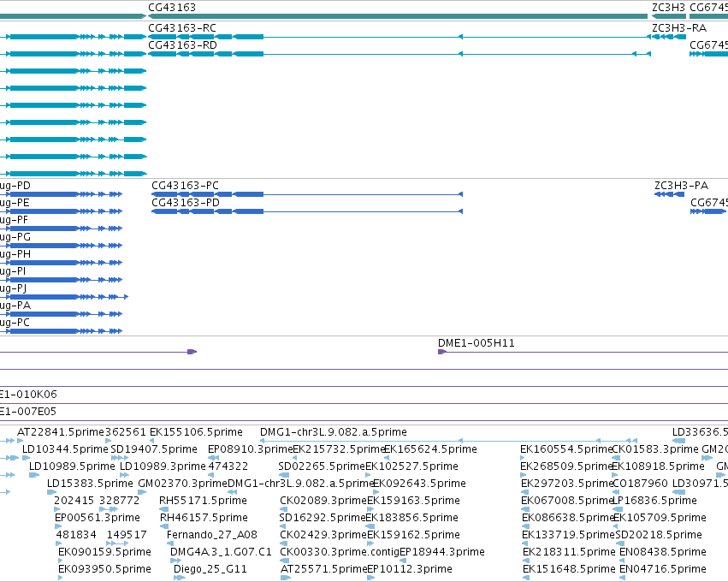728x582 pixels.
Task: Click the EK155106.5prime EST label
Action: (196, 432)
